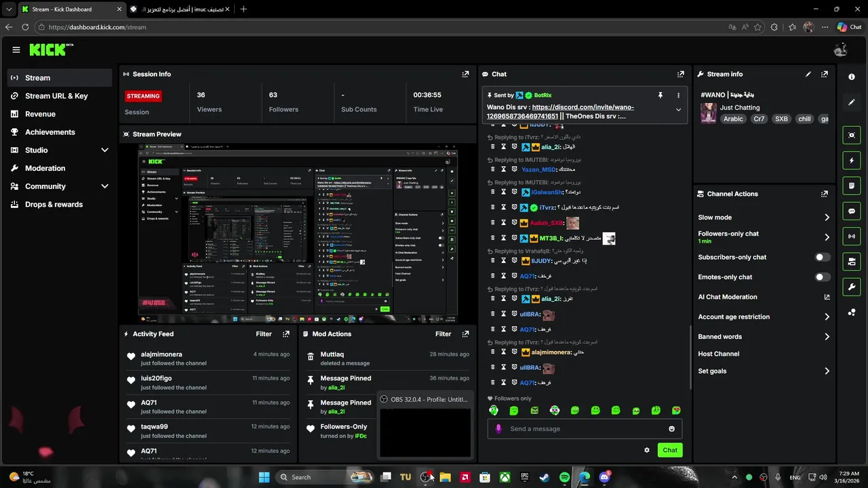868x488 pixels.
Task: Expand the Community sidebar section
Action: [104, 186]
